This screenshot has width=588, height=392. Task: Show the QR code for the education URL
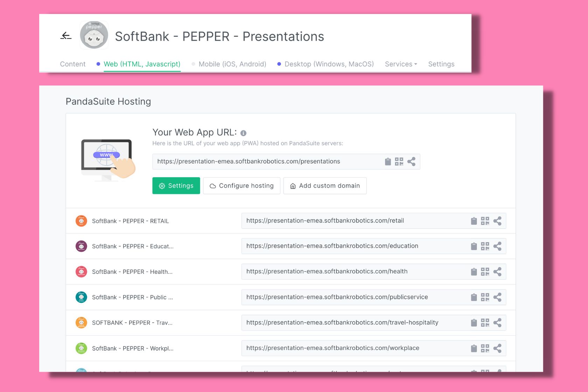pos(485,246)
